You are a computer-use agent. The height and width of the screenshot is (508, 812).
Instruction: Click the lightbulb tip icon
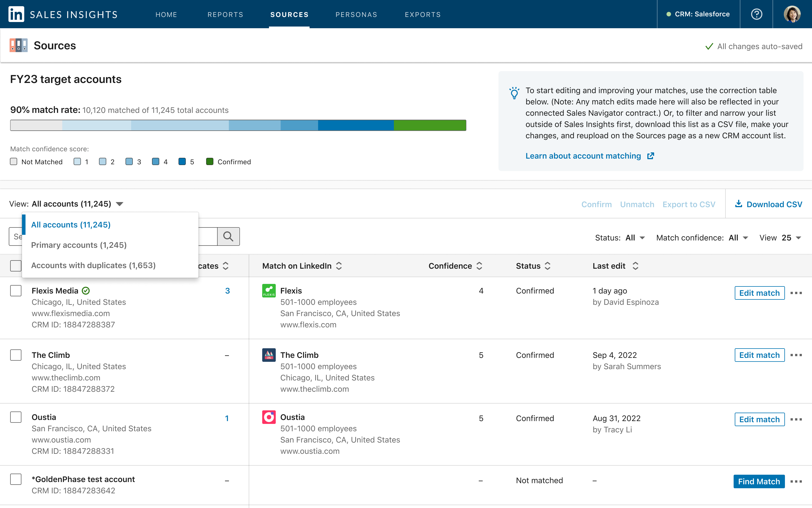click(x=514, y=93)
